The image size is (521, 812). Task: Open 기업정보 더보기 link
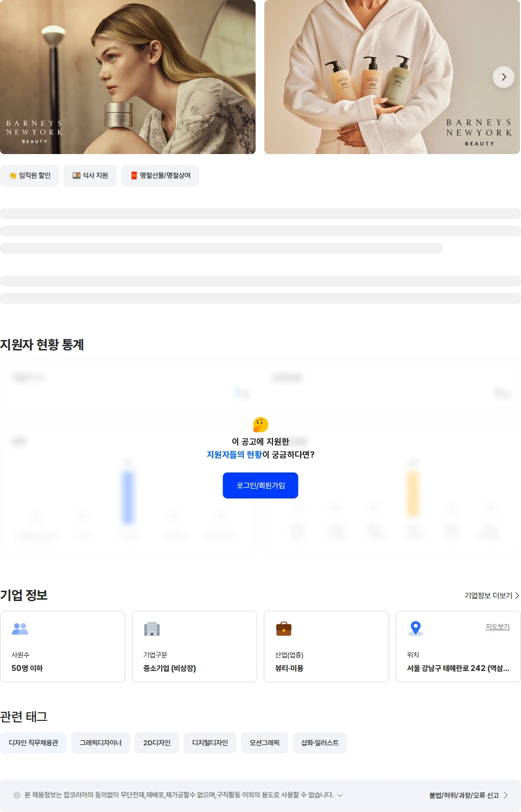click(492, 596)
